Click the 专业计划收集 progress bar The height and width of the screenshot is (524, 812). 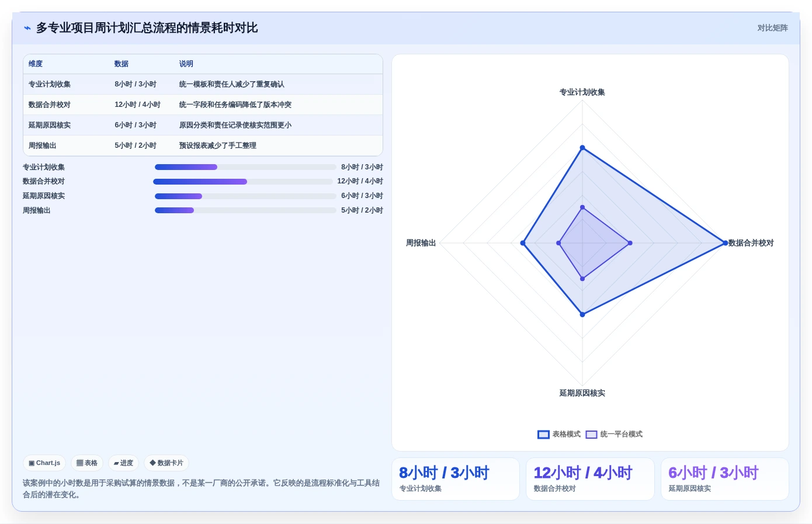[245, 167]
